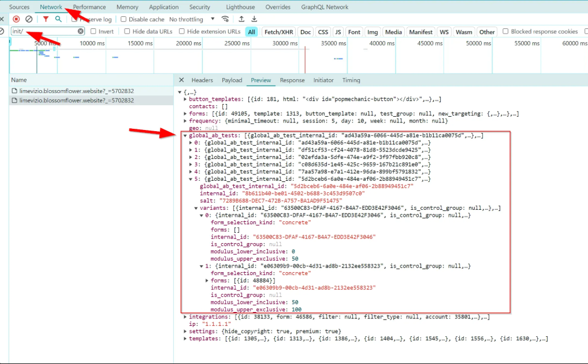Filter by CSS requests
Screen dimensions: 588x364
[x=323, y=32]
